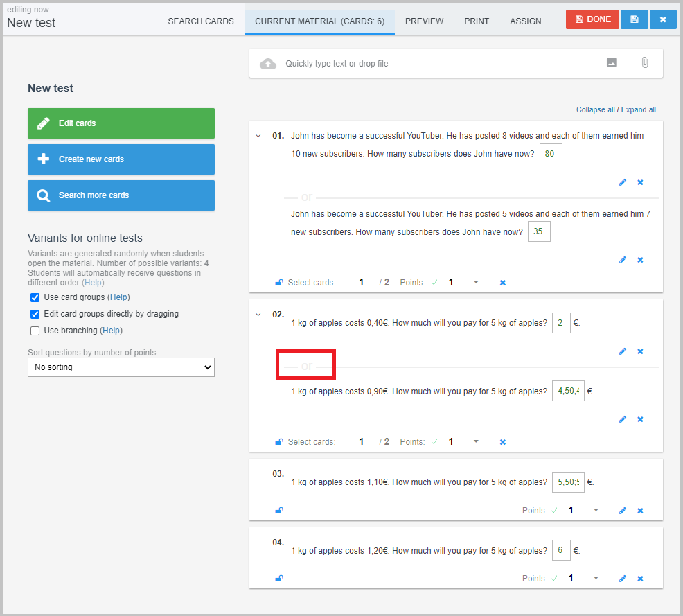The height and width of the screenshot is (616, 683).
Task: Open points dropdown arrow for question 03
Action: tap(596, 510)
